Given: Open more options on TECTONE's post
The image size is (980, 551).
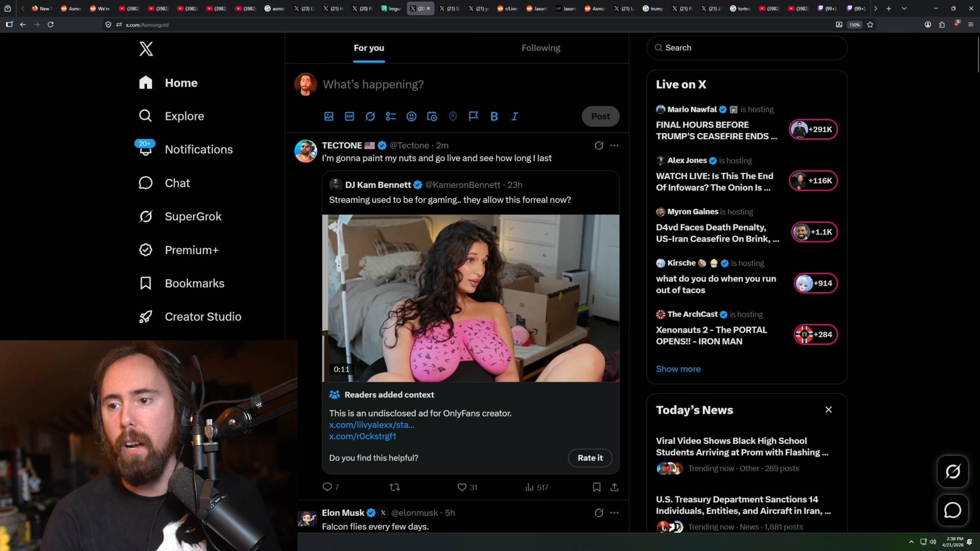Looking at the screenshot, I should [615, 145].
